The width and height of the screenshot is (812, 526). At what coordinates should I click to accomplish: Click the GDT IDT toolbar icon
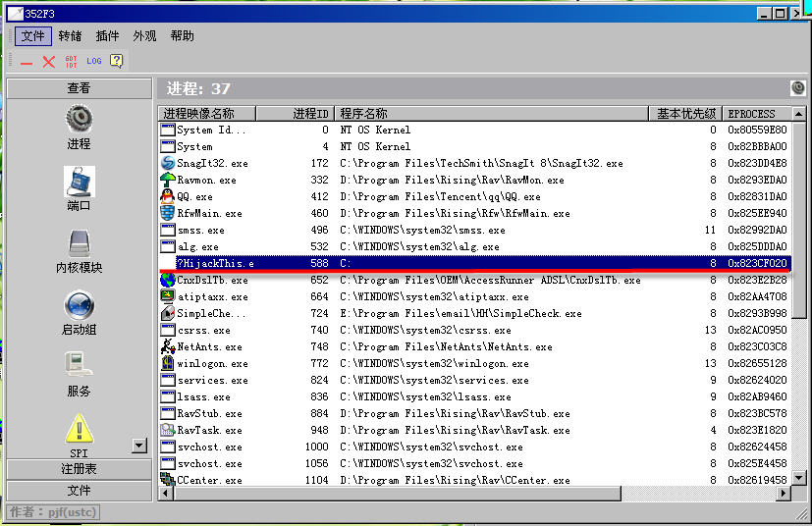pos(71,62)
